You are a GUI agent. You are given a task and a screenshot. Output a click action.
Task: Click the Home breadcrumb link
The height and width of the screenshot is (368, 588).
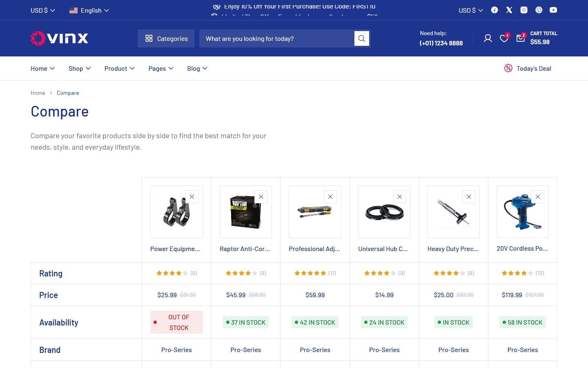pyautogui.click(x=38, y=93)
